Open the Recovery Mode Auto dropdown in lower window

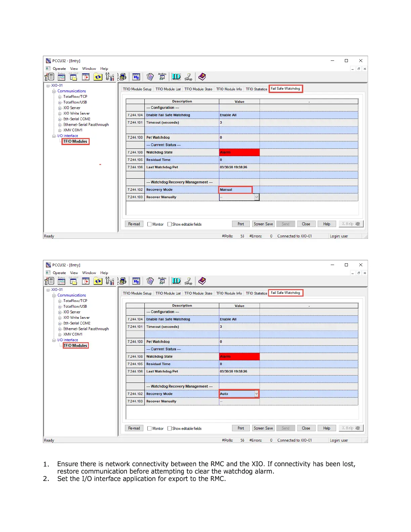tap(257, 394)
